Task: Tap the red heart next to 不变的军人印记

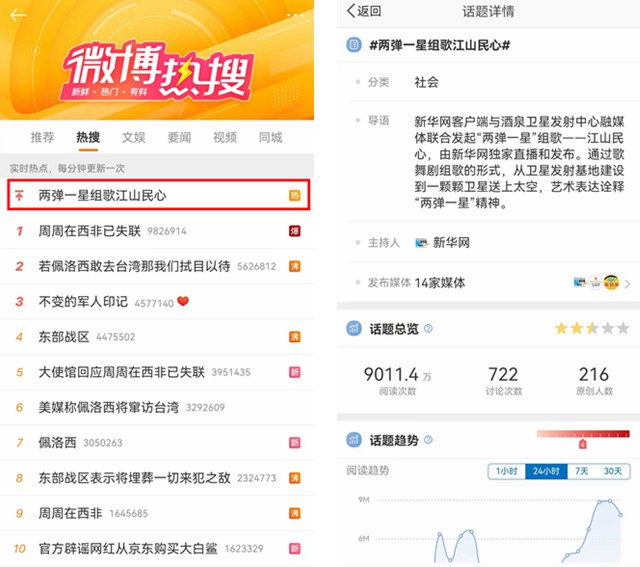Action: [x=183, y=302]
